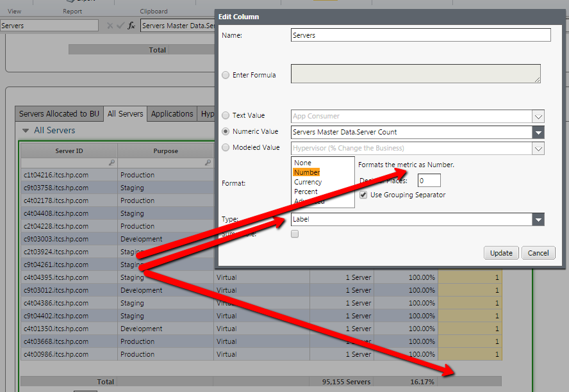
Task: Click the Name input field
Action: coord(420,35)
